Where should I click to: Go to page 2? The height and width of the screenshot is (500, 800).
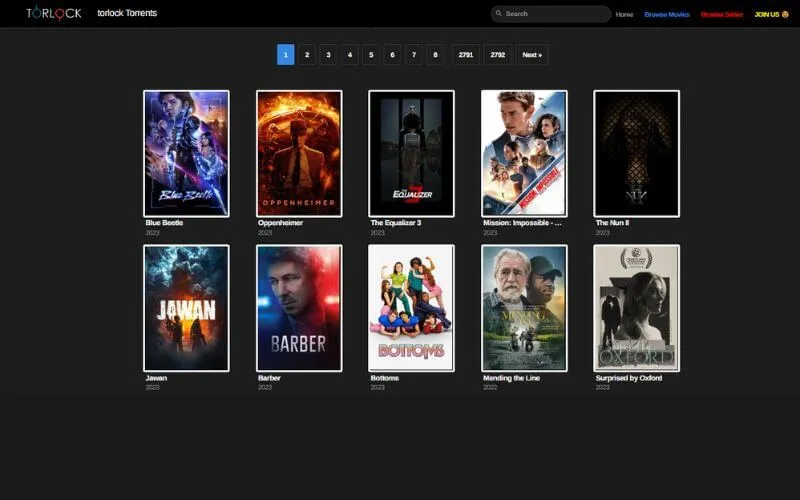coord(307,55)
